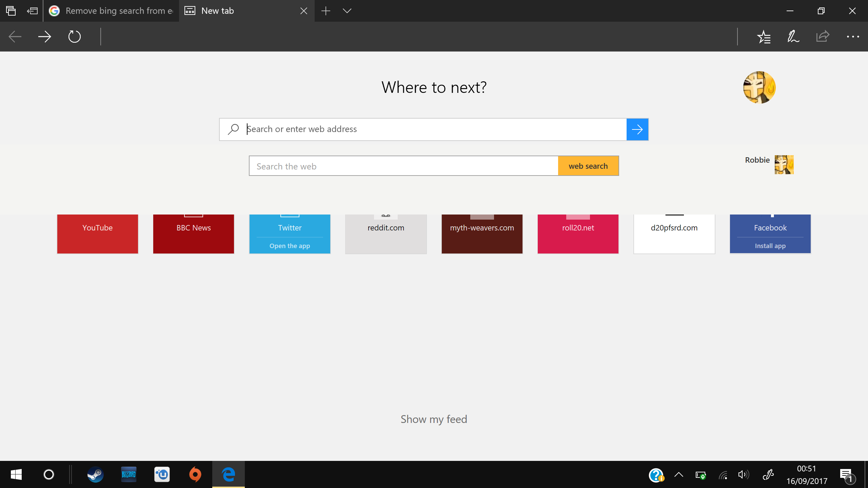Click the Search or enter web address field
Viewport: 868px width, 488px height.
coord(434,129)
